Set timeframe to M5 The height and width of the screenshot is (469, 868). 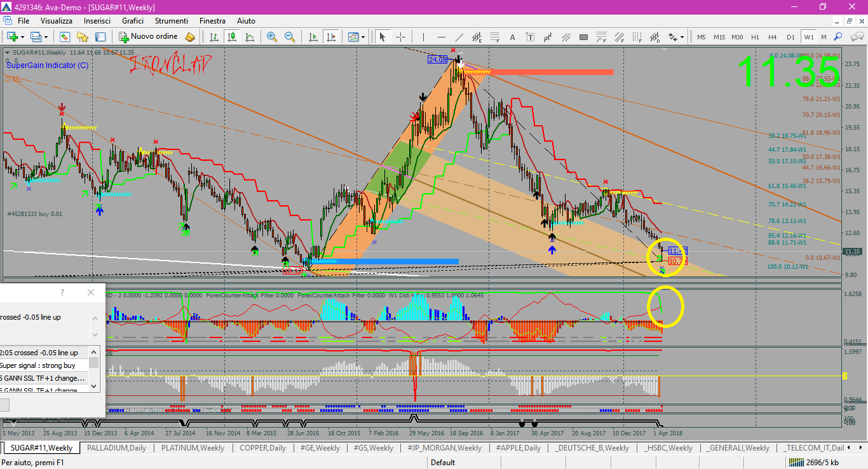(702, 37)
